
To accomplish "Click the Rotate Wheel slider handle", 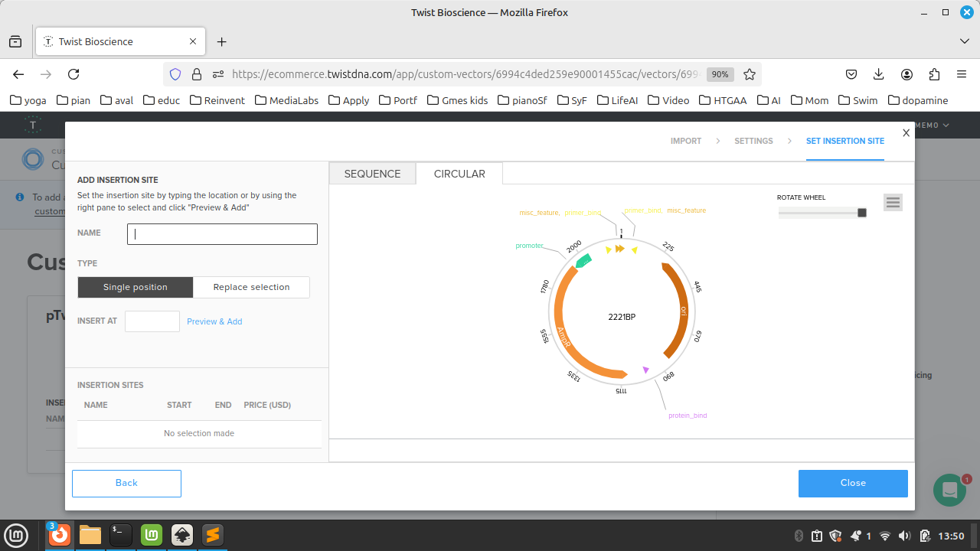I will click(862, 213).
